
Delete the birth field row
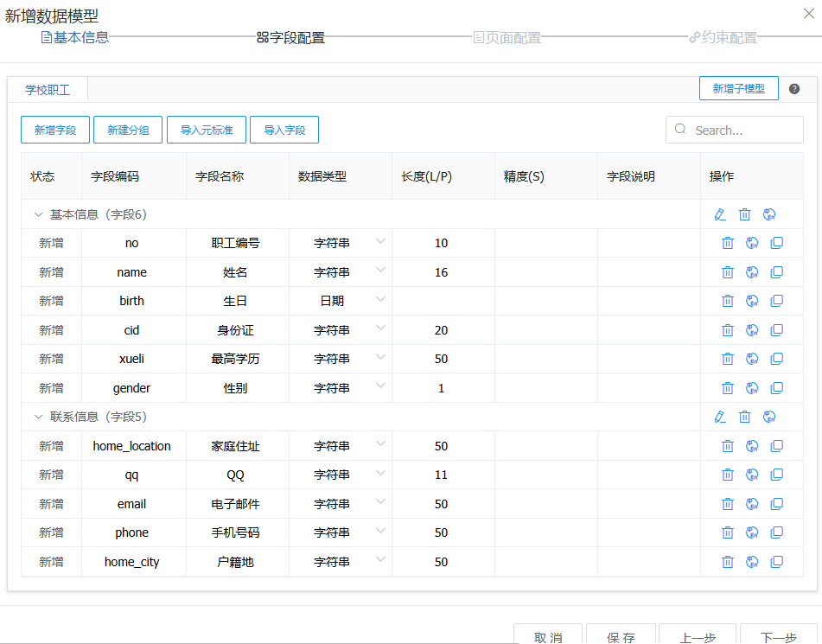(728, 301)
